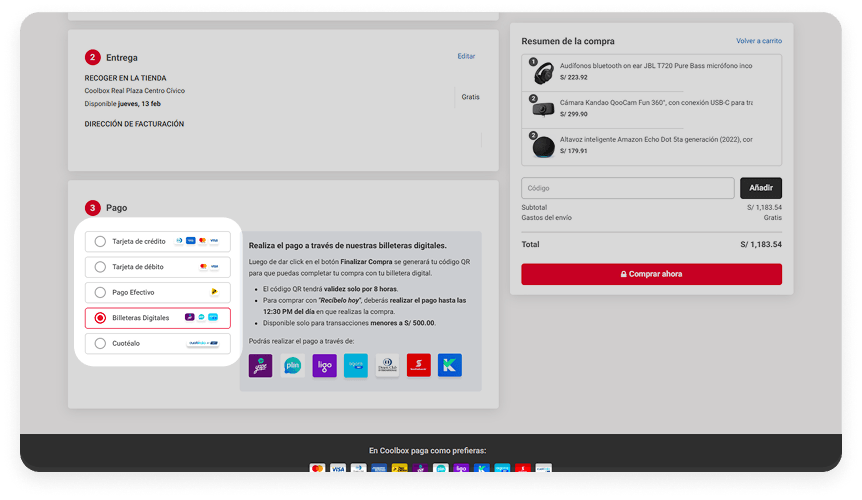The width and height of the screenshot is (862, 500).
Task: Click the purple Ligo wallet logo
Action: tap(324, 365)
